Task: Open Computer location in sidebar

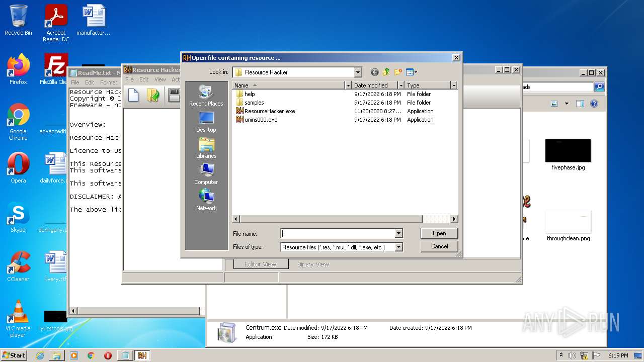Action: 206,174
